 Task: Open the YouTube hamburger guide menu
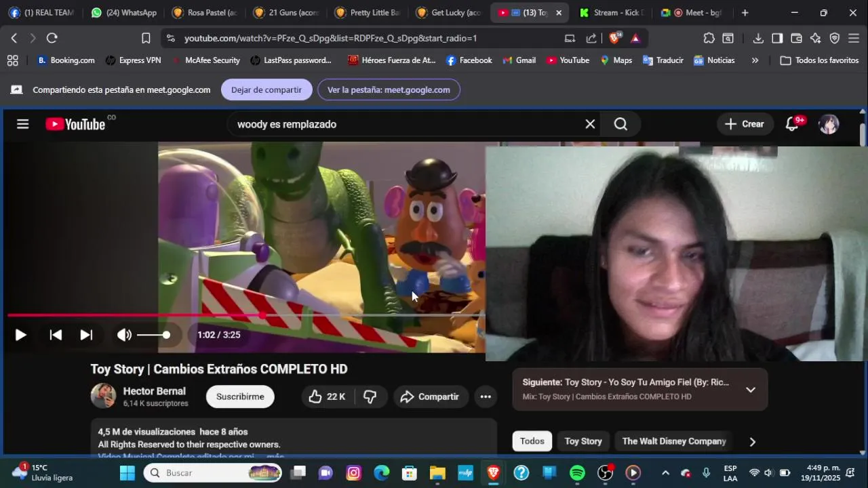pos(23,124)
